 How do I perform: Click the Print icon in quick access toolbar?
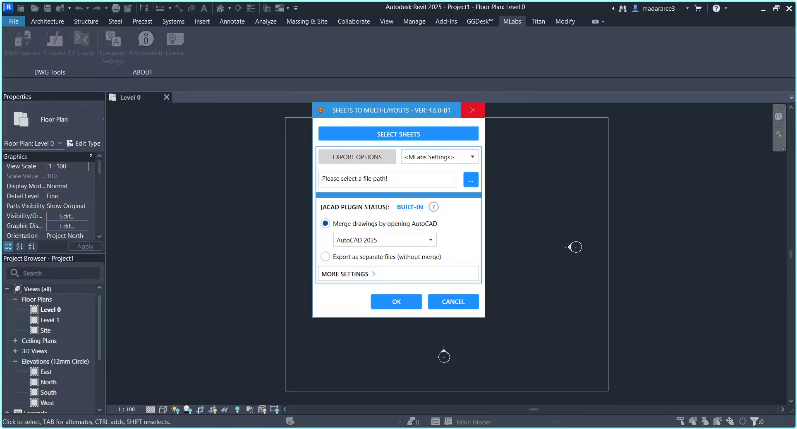pos(116,8)
